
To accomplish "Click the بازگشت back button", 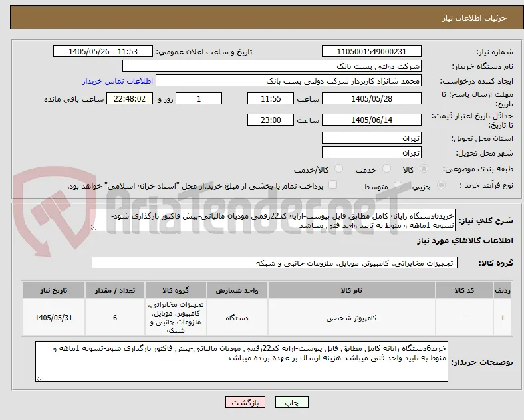I will (245, 402).
